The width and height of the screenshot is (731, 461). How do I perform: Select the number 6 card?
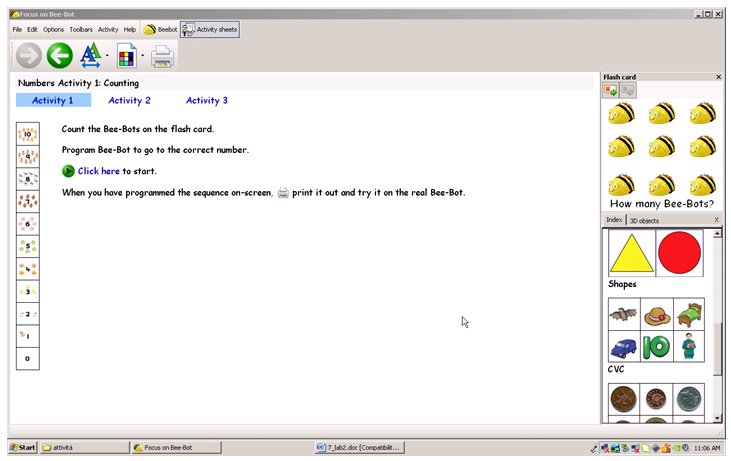pyautogui.click(x=28, y=224)
